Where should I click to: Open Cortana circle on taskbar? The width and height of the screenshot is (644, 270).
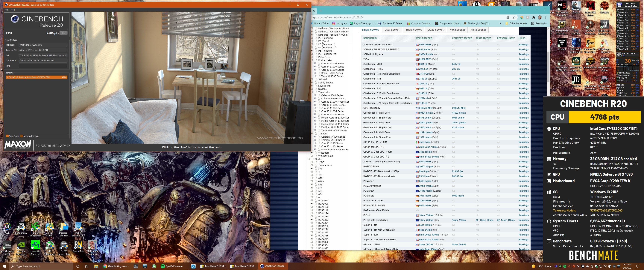pyautogui.click(x=78, y=266)
